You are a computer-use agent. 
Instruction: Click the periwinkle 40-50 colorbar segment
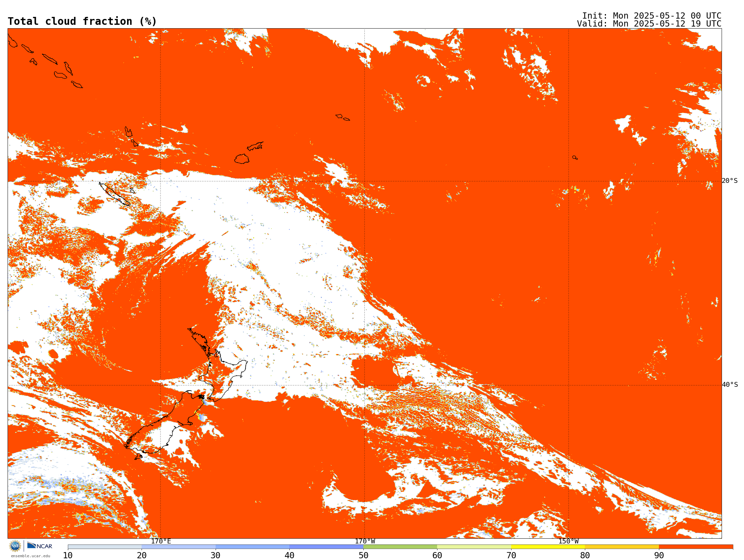(x=326, y=547)
